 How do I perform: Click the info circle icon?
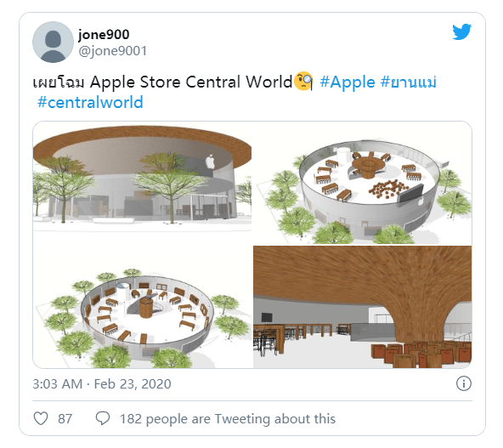pyautogui.click(x=464, y=383)
